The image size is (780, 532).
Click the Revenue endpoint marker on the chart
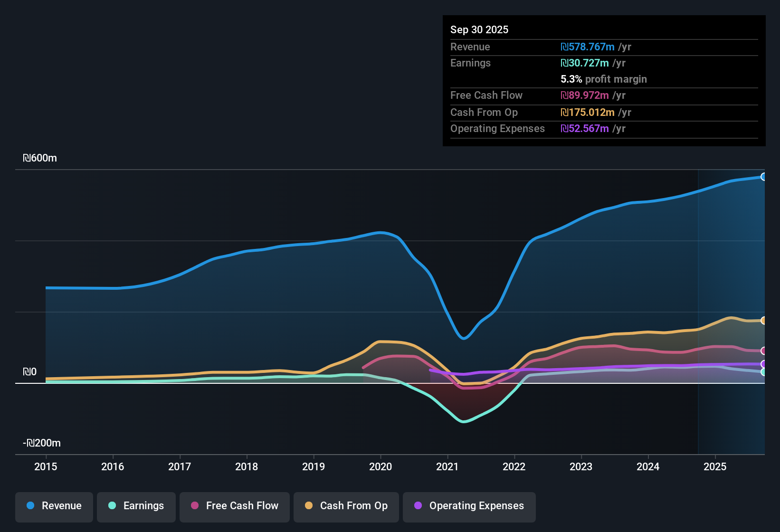point(764,177)
